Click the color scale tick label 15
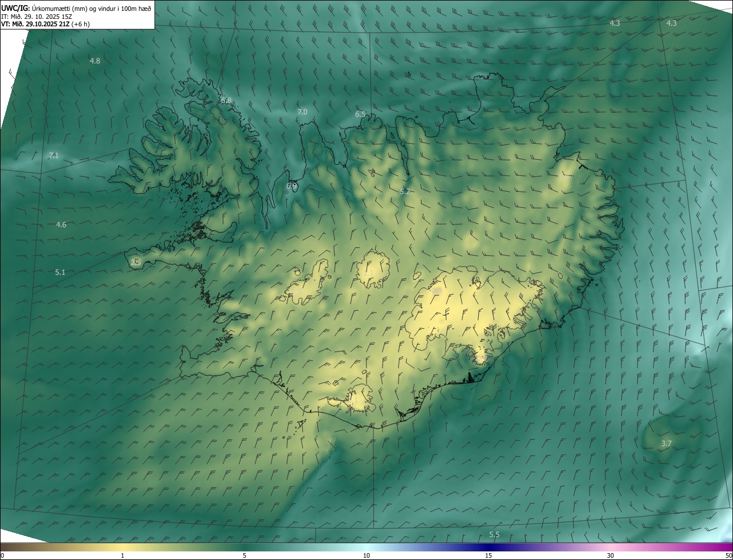Viewport: 733px width, 560px height. point(488,555)
